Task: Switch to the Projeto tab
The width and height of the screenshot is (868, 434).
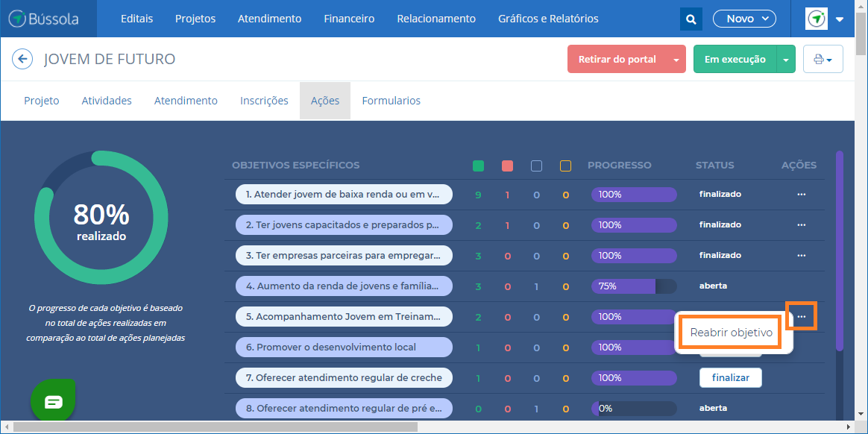Action: tap(42, 101)
